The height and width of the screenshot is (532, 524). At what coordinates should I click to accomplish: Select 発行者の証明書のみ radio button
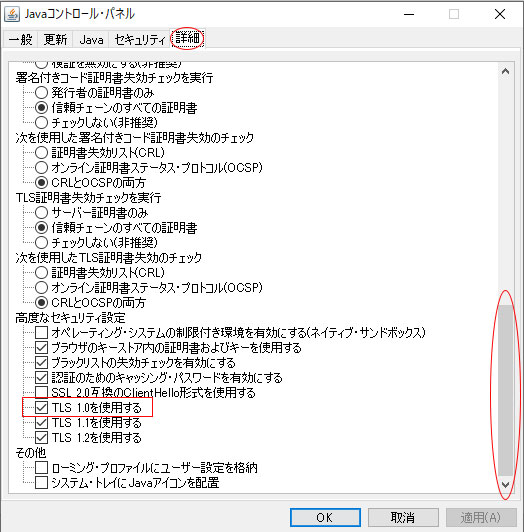[41, 93]
